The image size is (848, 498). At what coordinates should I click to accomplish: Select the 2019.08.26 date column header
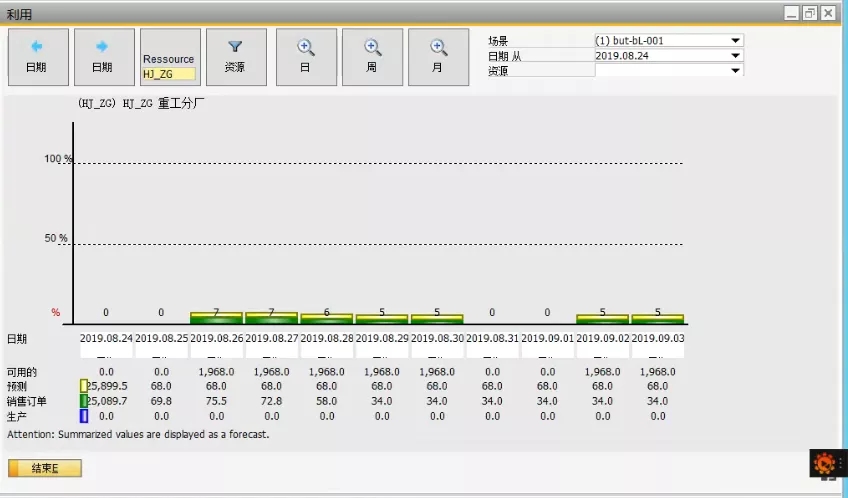[x=216, y=338]
